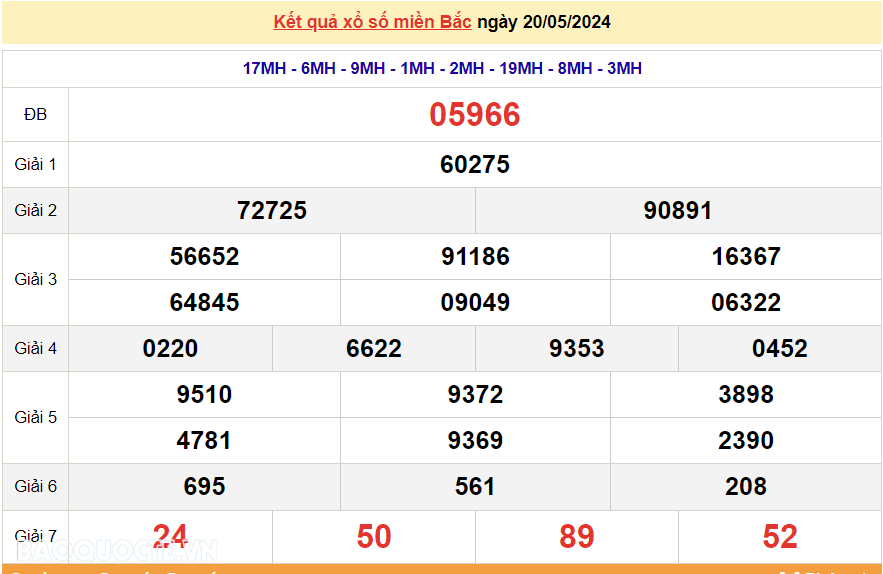Select fourth prize number 0452

click(780, 348)
